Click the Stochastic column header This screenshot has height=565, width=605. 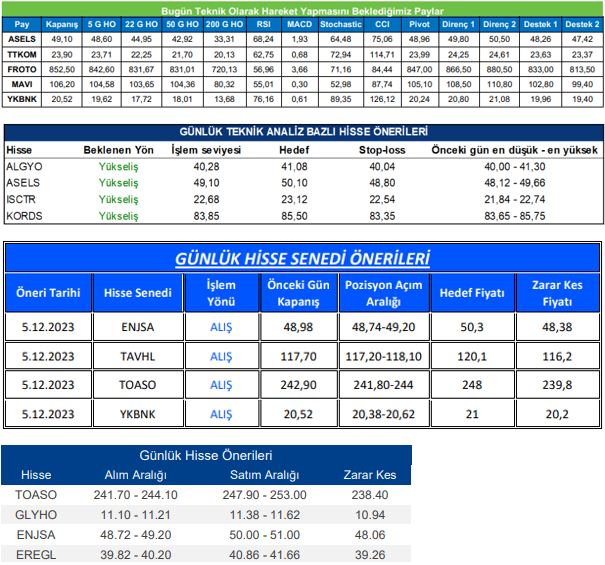[x=341, y=24]
